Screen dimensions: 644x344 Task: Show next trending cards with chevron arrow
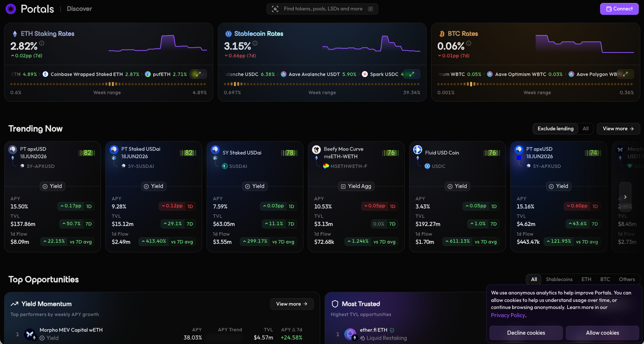pos(625,197)
